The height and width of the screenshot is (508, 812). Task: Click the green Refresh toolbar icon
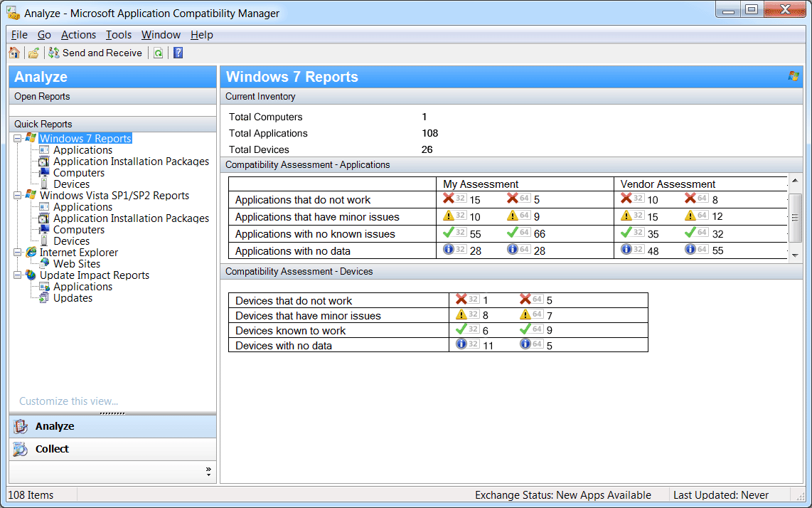pyautogui.click(x=159, y=53)
